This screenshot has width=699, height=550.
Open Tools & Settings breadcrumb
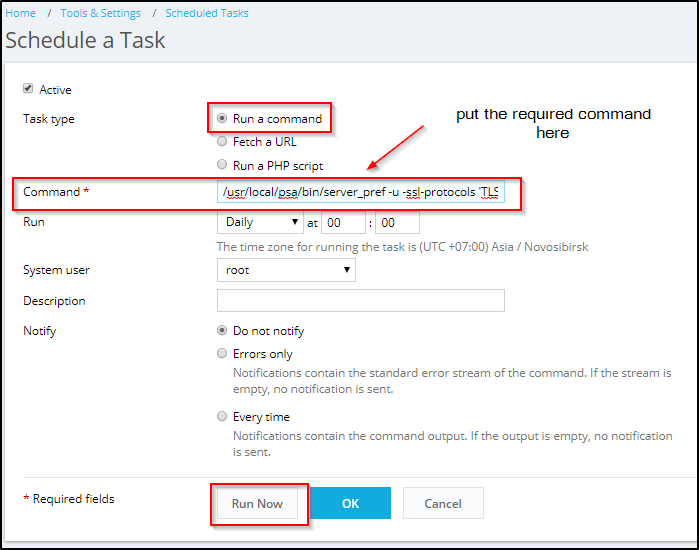[x=100, y=13]
